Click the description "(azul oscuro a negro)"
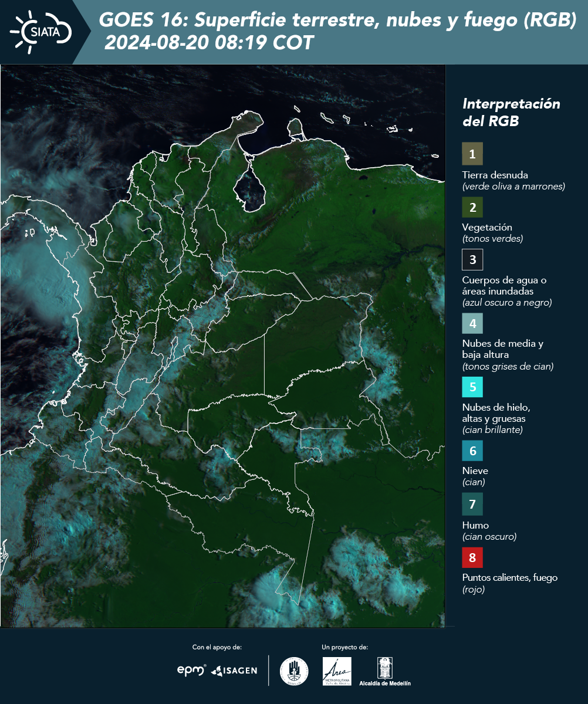The width and height of the screenshot is (588, 704). [507, 303]
